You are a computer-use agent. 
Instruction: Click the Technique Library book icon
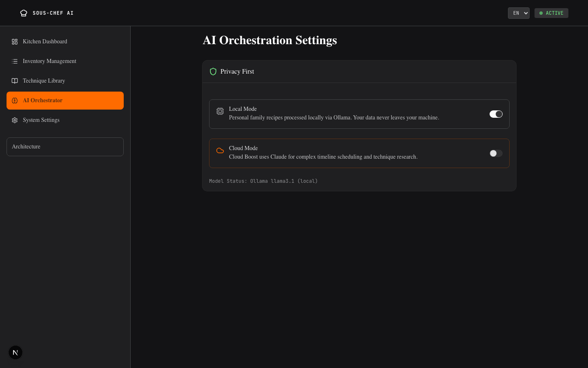click(x=15, y=81)
